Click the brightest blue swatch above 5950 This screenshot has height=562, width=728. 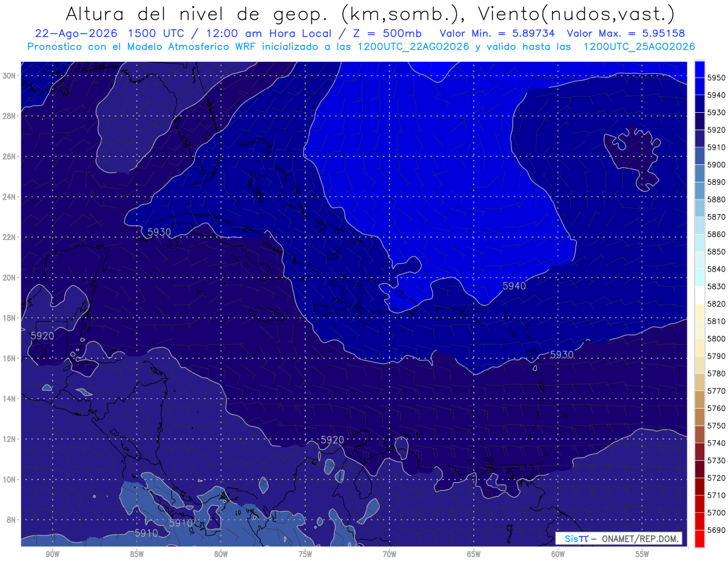coord(699,69)
